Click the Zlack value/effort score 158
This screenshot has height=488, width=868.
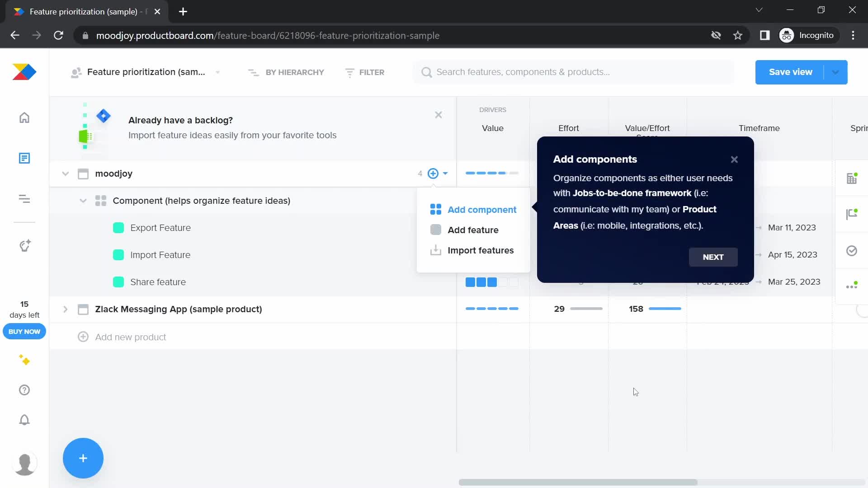click(x=636, y=309)
